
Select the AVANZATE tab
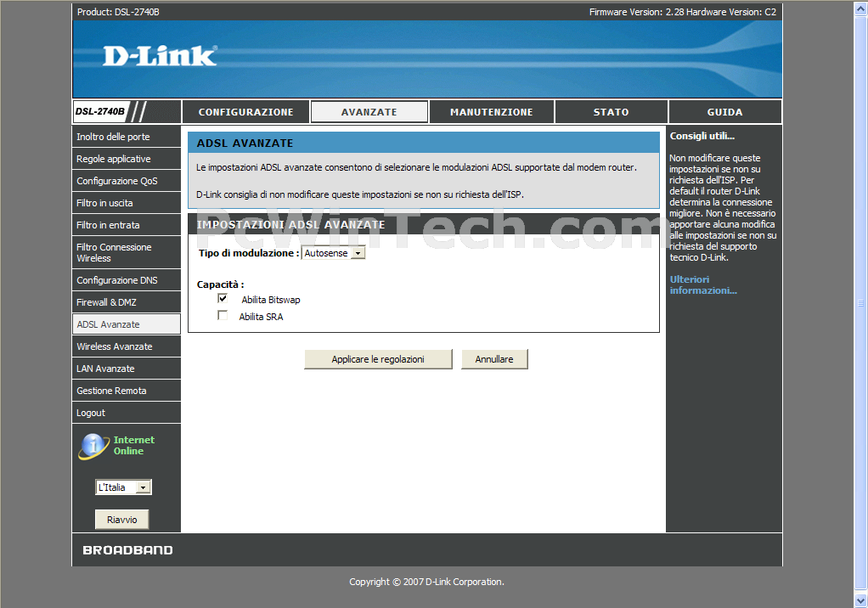[369, 112]
